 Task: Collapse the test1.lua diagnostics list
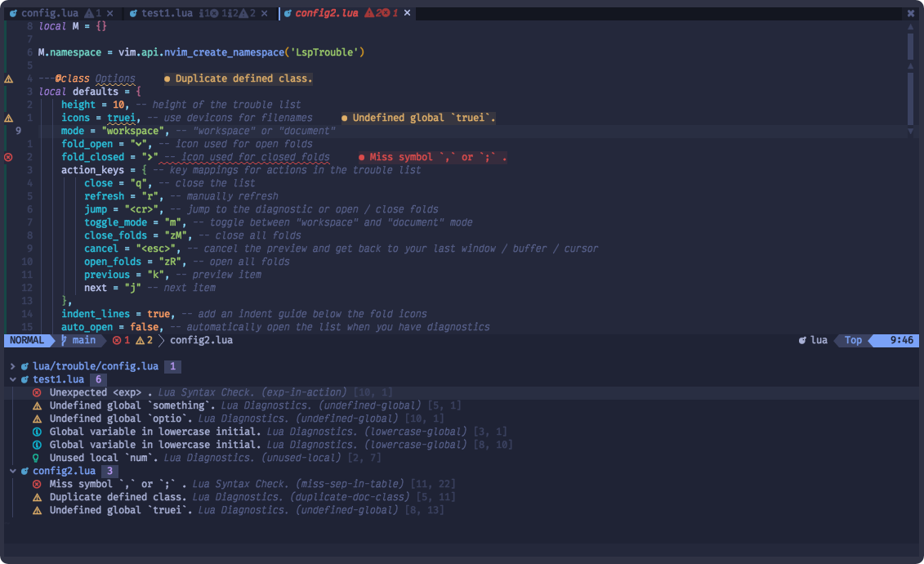(11, 378)
